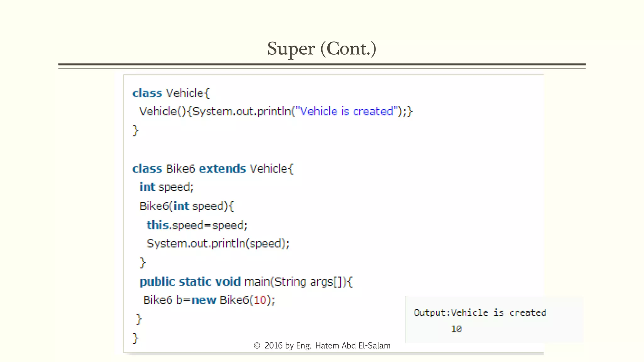Click the 'Super (Cont.)' slide title
The image size is (644, 362).
322,49
